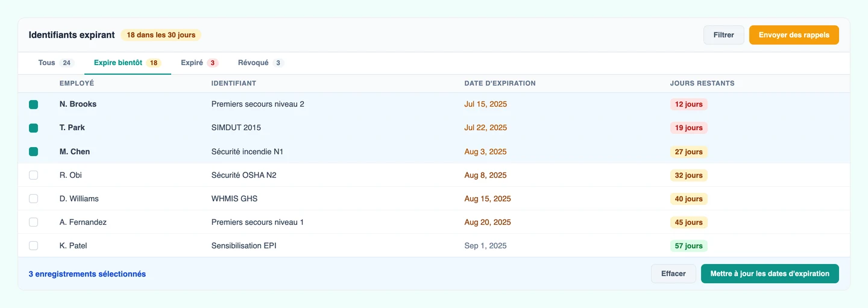The width and height of the screenshot is (868, 308).
Task: Click the 40 jours badge
Action: click(689, 199)
